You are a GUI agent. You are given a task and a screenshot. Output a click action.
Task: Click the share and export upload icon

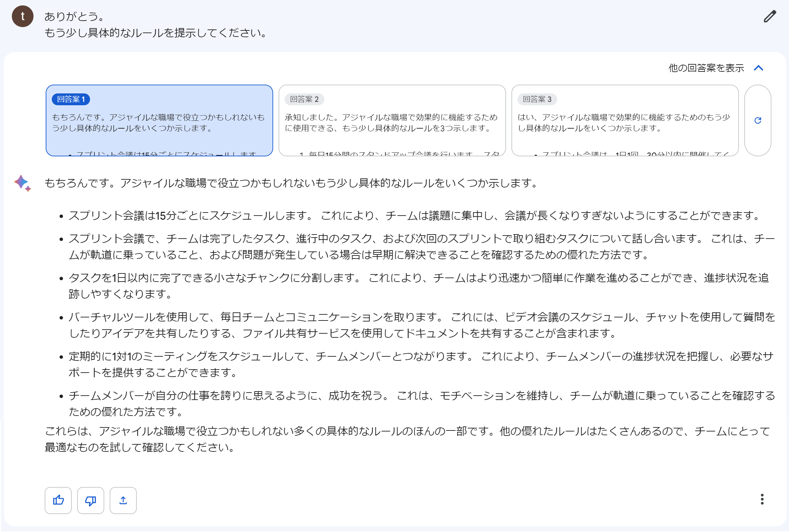tap(123, 500)
